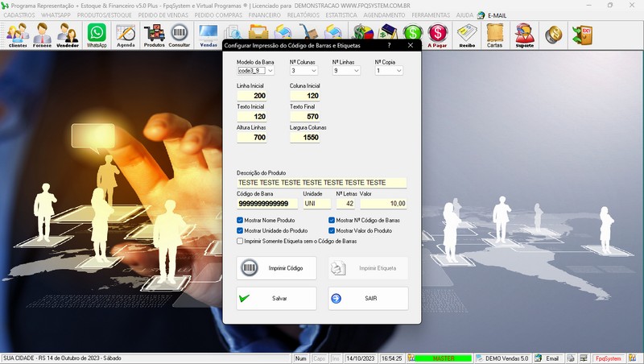Open the Produtos toolbar icon

pos(154,35)
